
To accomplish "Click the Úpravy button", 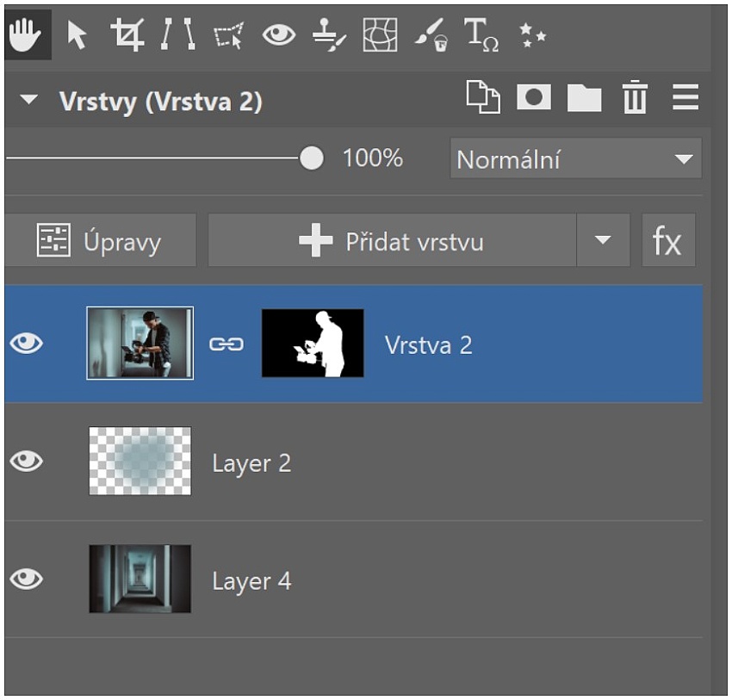I will (x=101, y=240).
